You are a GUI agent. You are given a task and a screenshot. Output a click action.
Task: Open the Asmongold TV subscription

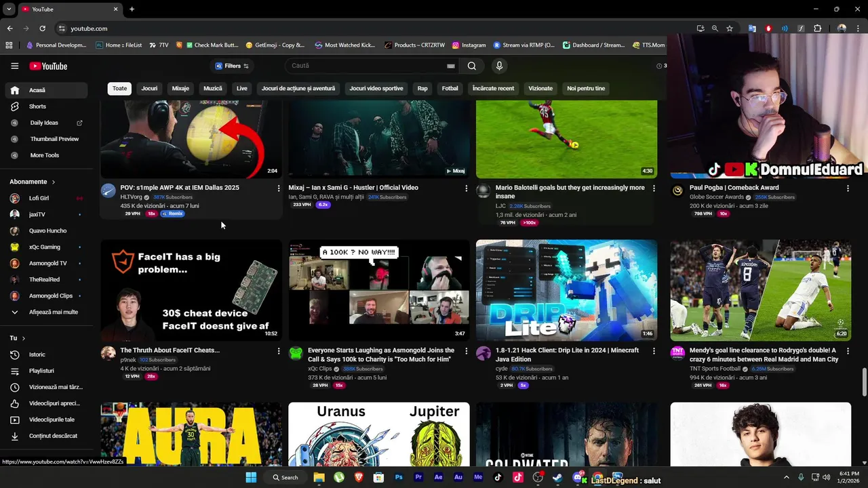[46, 263]
